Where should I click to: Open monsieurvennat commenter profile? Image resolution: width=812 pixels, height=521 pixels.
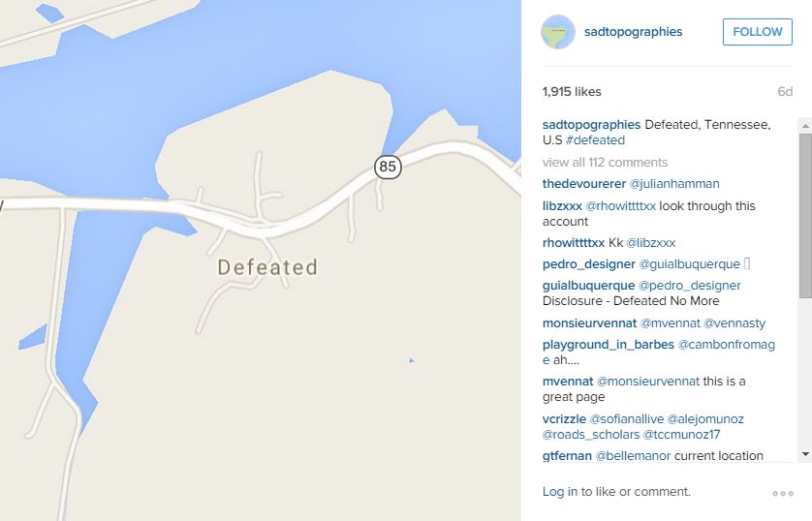coord(588,322)
